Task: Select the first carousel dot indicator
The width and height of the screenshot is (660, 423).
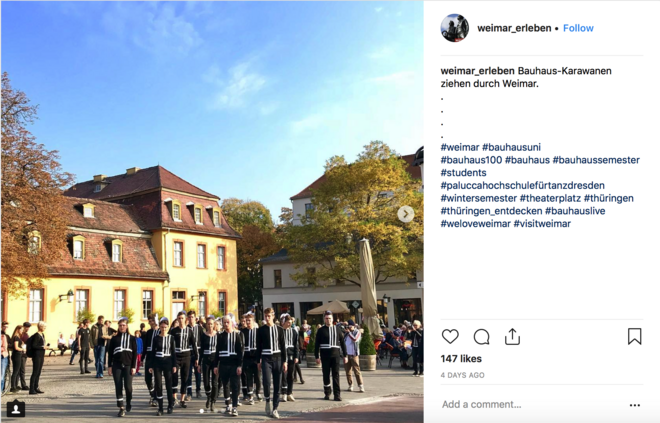Action: (x=202, y=411)
